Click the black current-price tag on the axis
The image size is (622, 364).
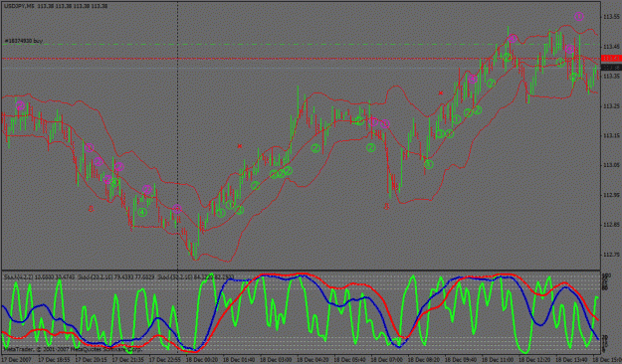click(x=611, y=68)
